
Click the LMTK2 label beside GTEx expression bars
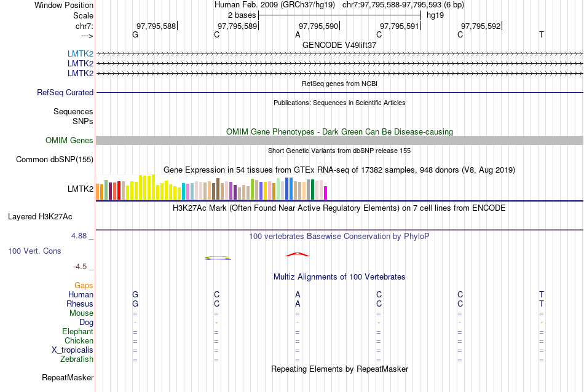(x=81, y=189)
